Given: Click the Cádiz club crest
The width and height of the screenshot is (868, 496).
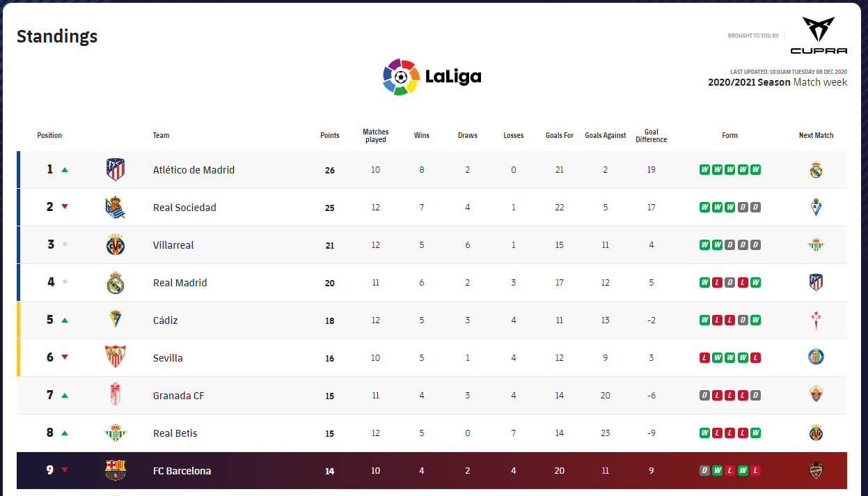Looking at the screenshot, I should tap(116, 320).
